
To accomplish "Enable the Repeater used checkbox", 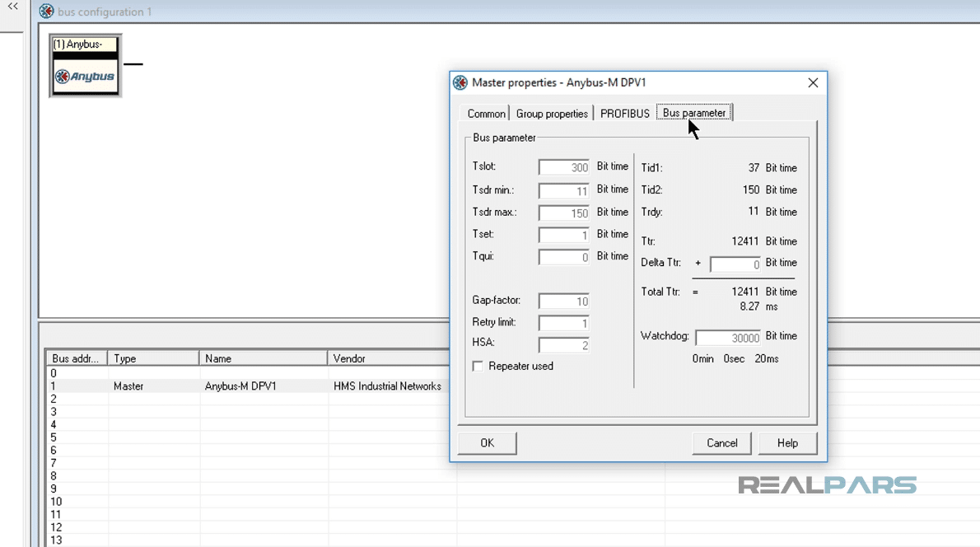I will (x=478, y=367).
